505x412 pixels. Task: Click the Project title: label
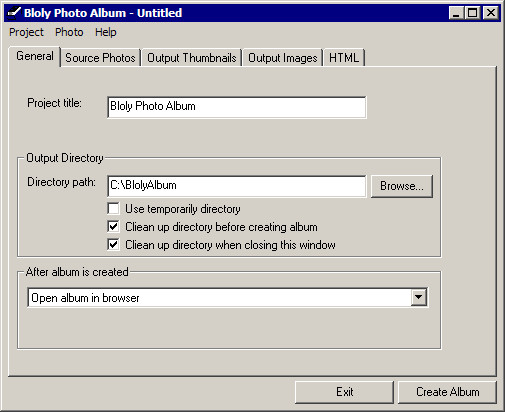click(x=54, y=103)
